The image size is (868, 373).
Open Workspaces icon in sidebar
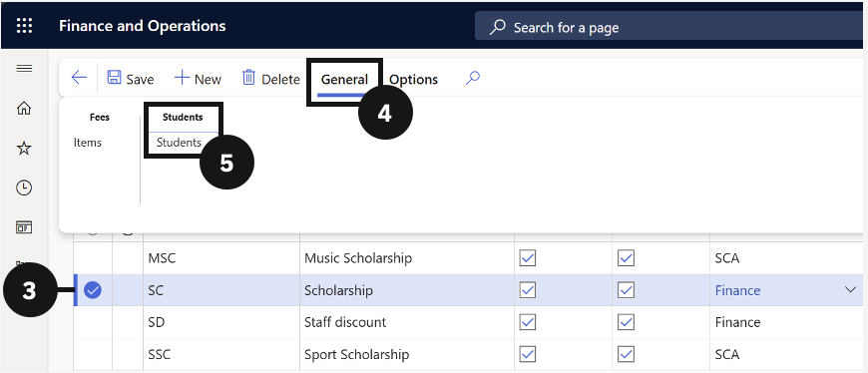24,227
